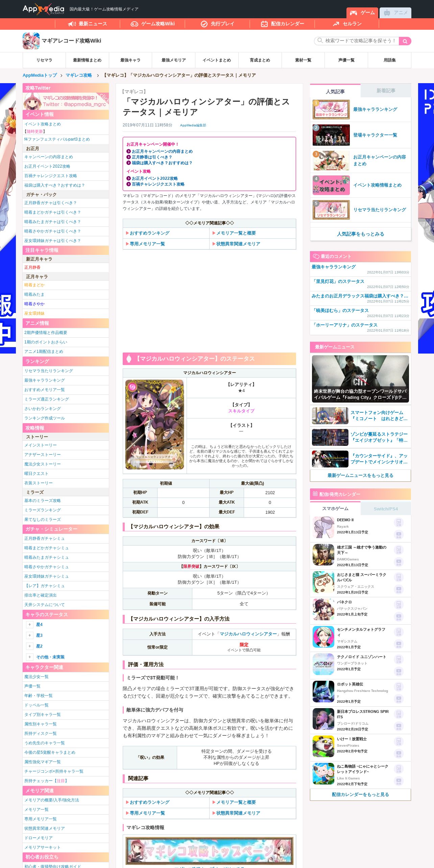Switch to アニメ tab
The image size is (434, 868).
coord(395,13)
